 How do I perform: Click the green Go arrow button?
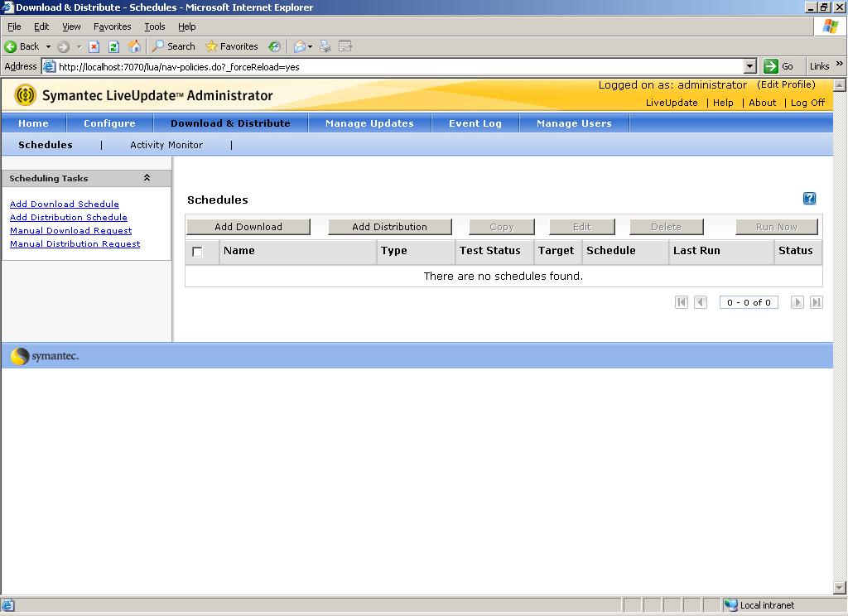click(x=771, y=66)
